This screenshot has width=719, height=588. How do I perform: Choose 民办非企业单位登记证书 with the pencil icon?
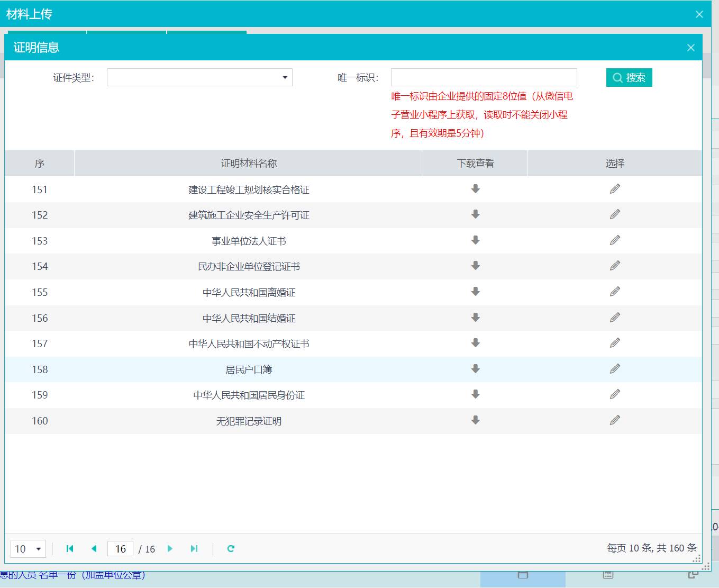615,266
